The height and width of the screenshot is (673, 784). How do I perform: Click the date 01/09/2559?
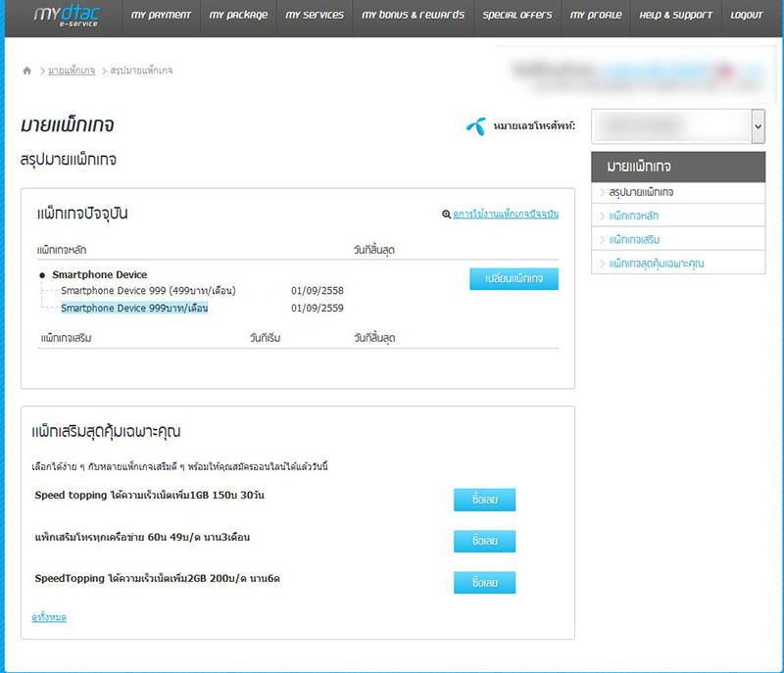(317, 309)
